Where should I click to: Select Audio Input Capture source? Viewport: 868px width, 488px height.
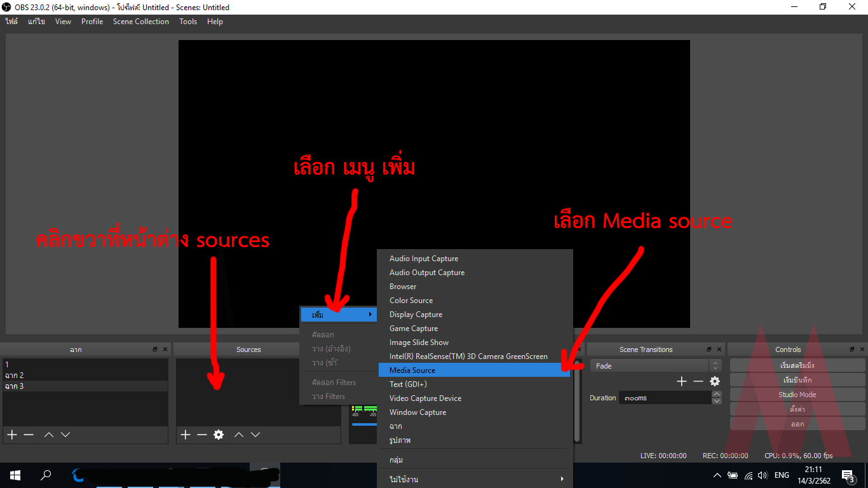click(x=474, y=259)
